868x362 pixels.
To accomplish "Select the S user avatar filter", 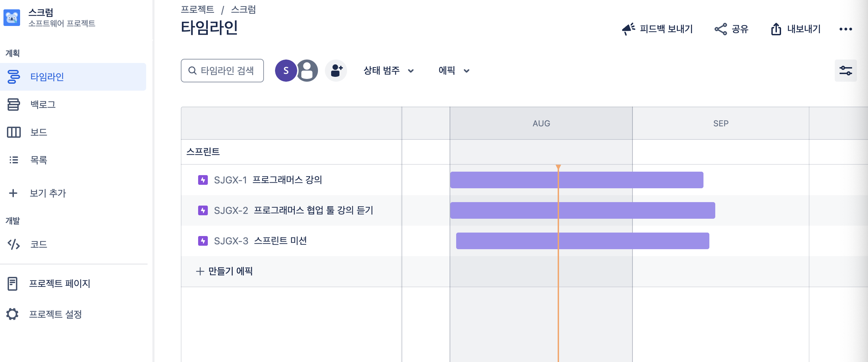I will pos(286,71).
